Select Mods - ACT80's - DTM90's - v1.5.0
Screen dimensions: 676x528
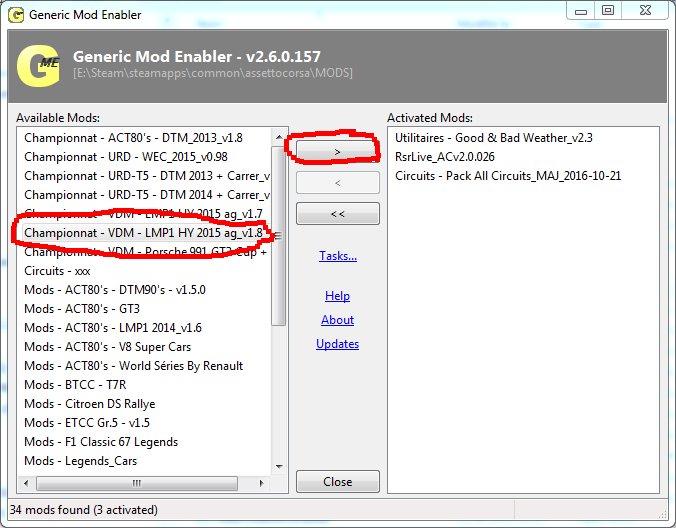115,290
